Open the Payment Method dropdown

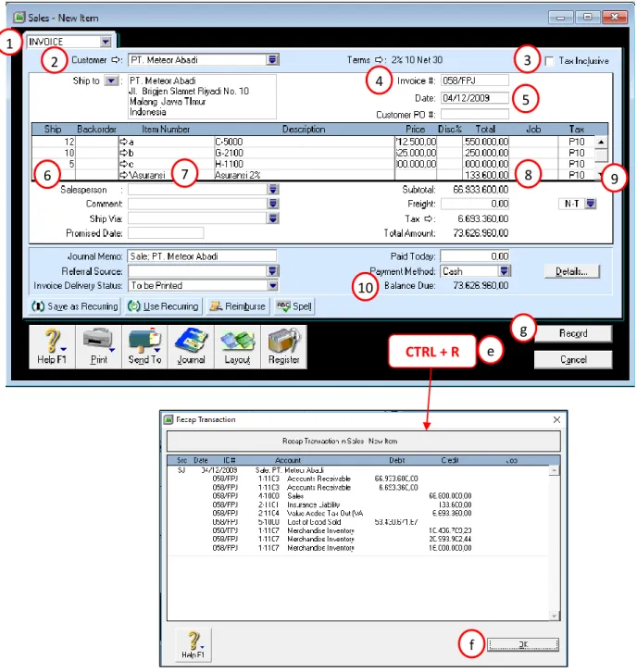coord(504,271)
